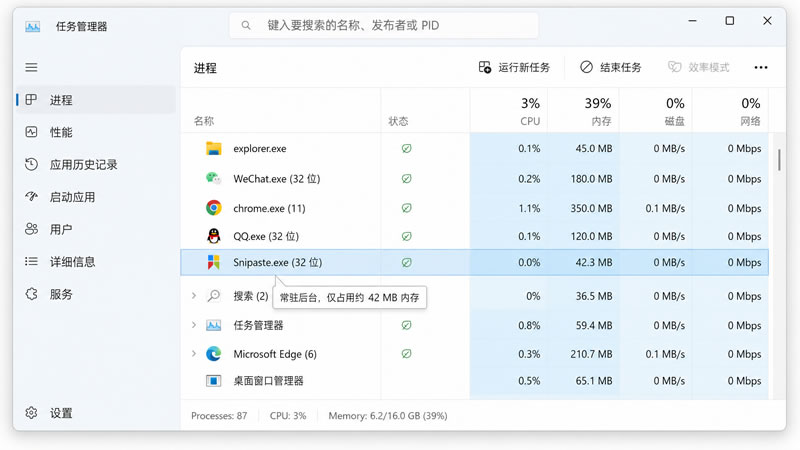800x450 pixels.
Task: Select the WeChat.exe (32 位) process name
Action: (277, 179)
